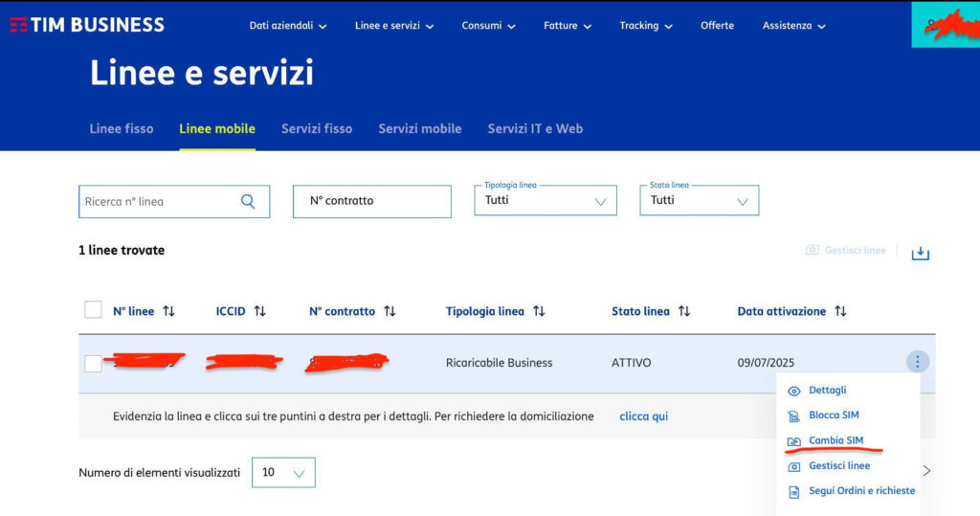Sort by Tipologia linea arrows
The image size is (980, 516).
click(x=539, y=311)
